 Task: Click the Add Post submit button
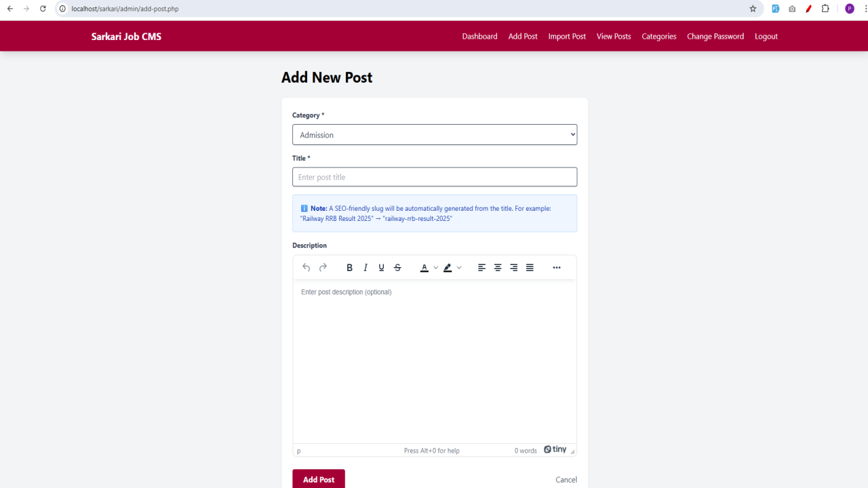click(319, 479)
